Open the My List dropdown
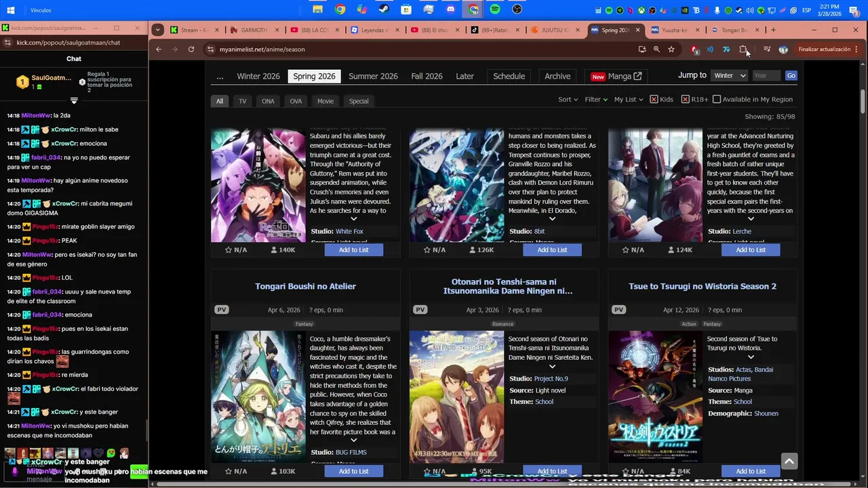Image resolution: width=868 pixels, height=488 pixels. (x=629, y=100)
